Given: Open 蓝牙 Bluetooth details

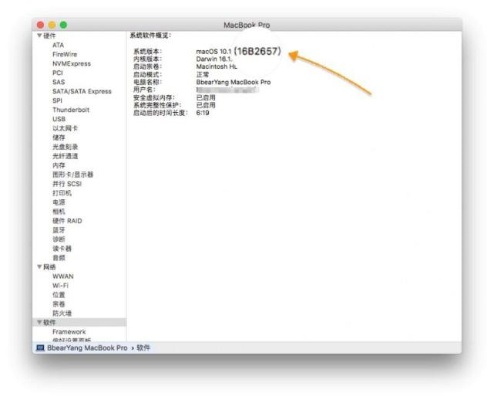Looking at the screenshot, I should point(59,230).
